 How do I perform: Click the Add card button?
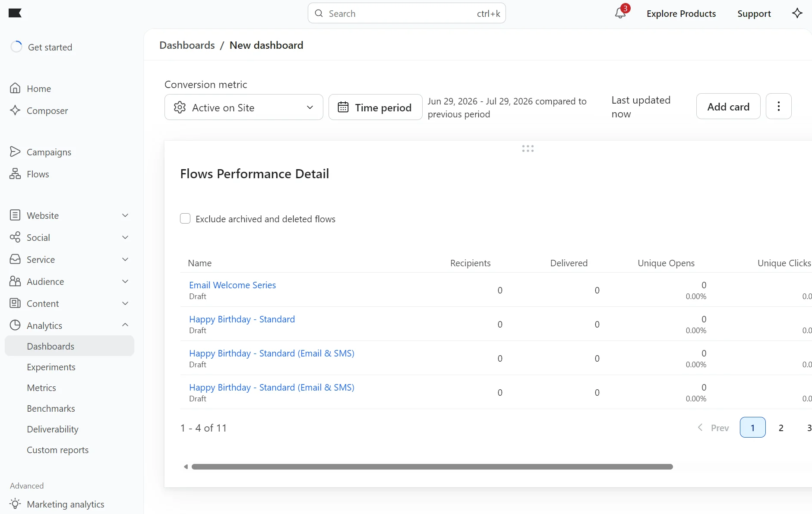pyautogui.click(x=728, y=106)
